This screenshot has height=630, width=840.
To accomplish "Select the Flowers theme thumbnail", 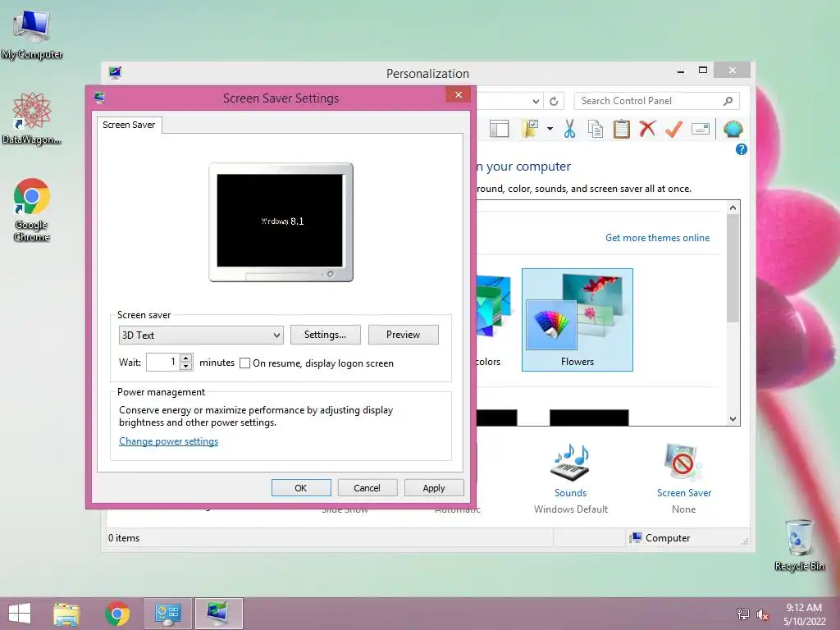I will coord(577,320).
